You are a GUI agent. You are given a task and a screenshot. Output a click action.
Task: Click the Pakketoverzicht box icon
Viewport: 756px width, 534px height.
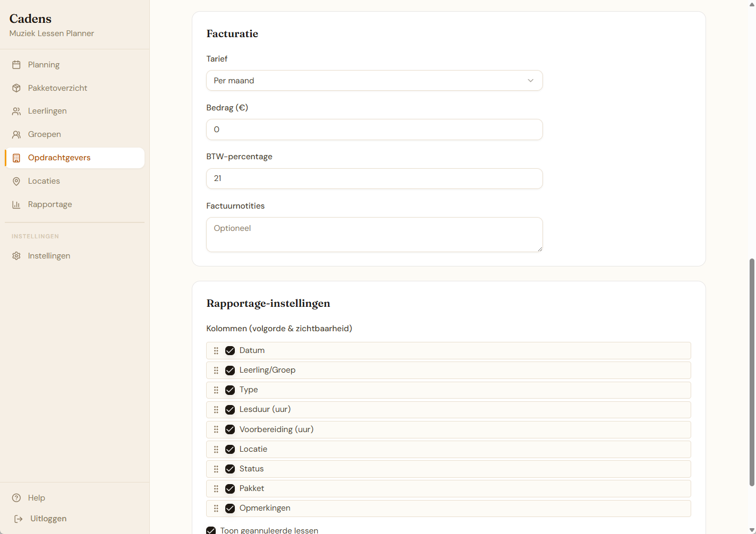coord(16,88)
